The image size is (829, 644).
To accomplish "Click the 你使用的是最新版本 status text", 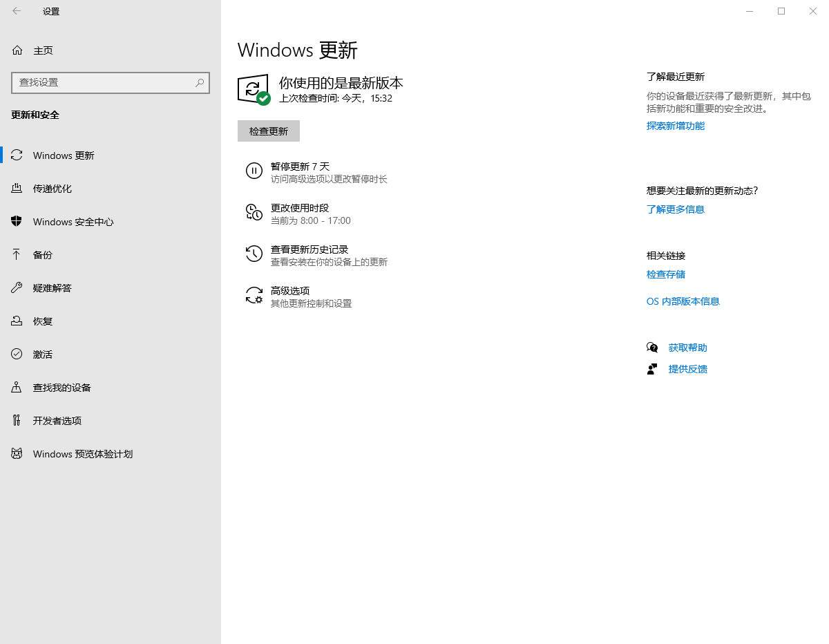I will point(341,83).
